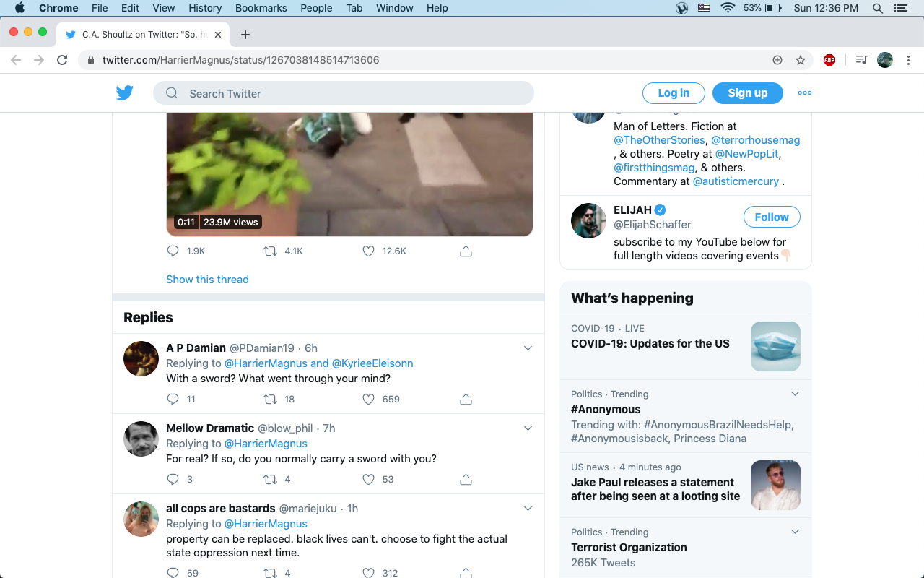The width and height of the screenshot is (924, 578).
Task: Open the People menu
Action: [316, 8]
